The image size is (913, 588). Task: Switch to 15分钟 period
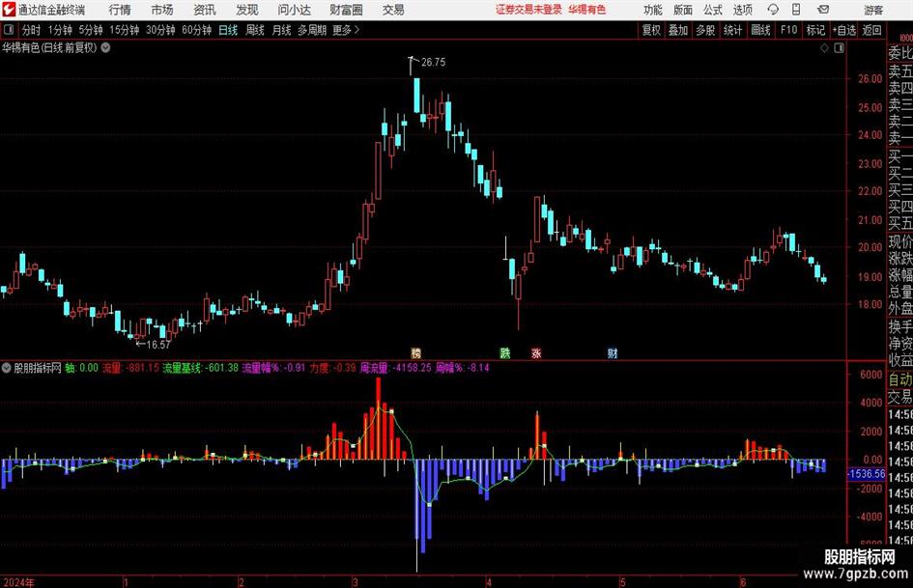(x=125, y=30)
